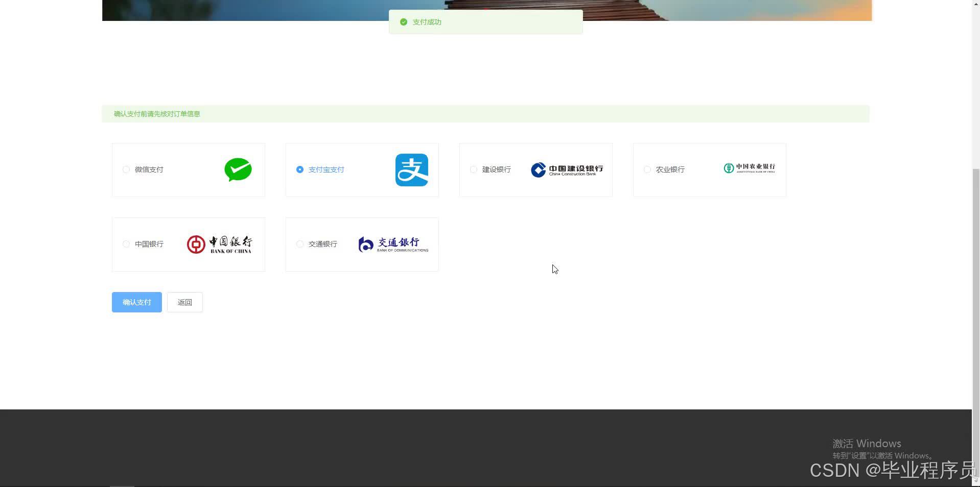Click the Agricultural Bank of China logo

749,168
